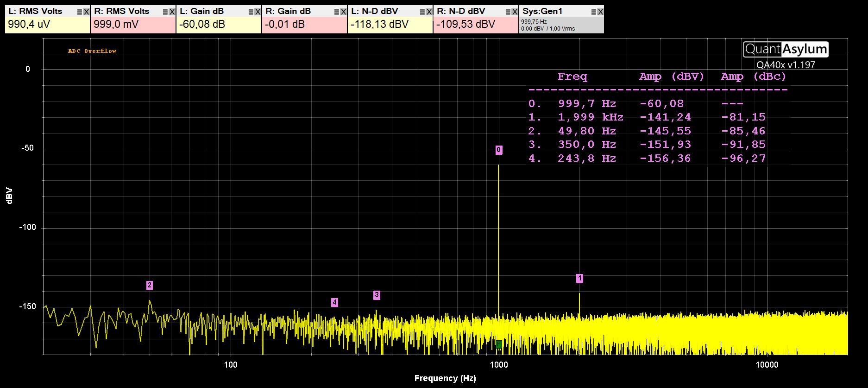Open menu icon of L: RMS Volts panel
Image resolution: width=868 pixels, height=388 pixels.
[x=79, y=12]
